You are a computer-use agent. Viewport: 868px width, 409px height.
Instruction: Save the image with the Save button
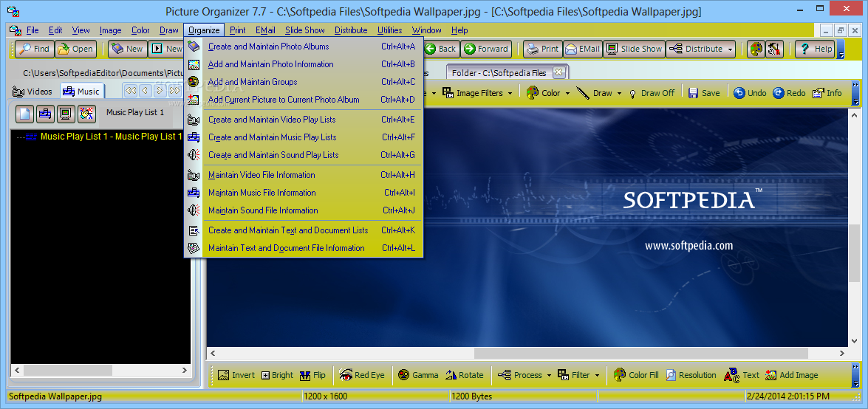703,93
